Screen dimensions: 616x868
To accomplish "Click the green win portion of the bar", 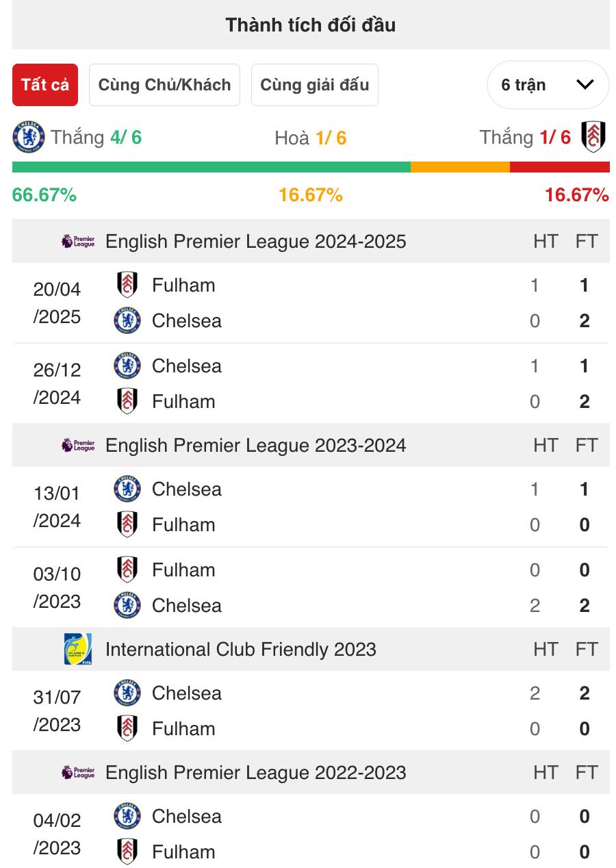I will (x=211, y=167).
